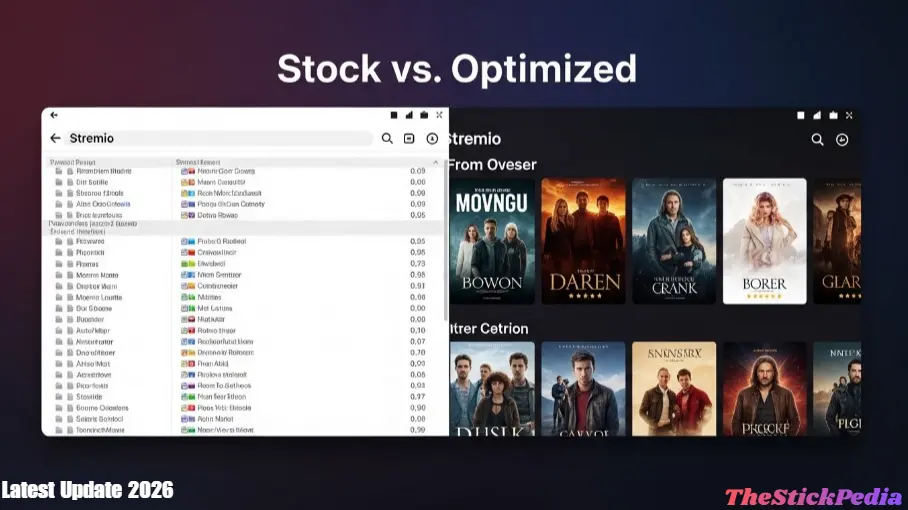
Task: Select the Ahiso Mat row name
Action: tap(93, 364)
